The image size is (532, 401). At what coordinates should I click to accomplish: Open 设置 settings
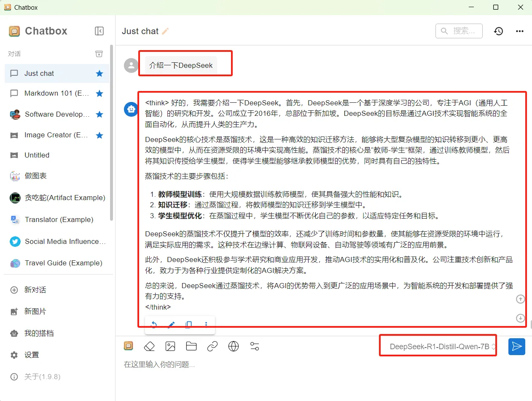57,355
